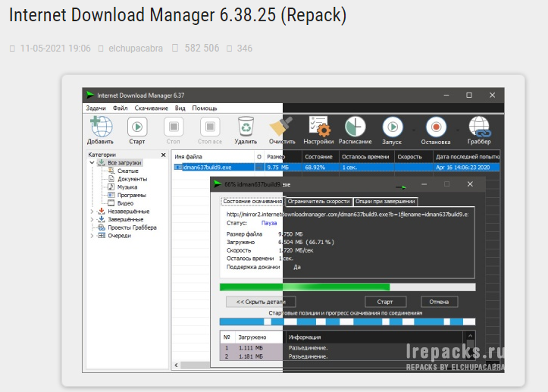Switch to Ограничитель скорости tab

(318, 202)
